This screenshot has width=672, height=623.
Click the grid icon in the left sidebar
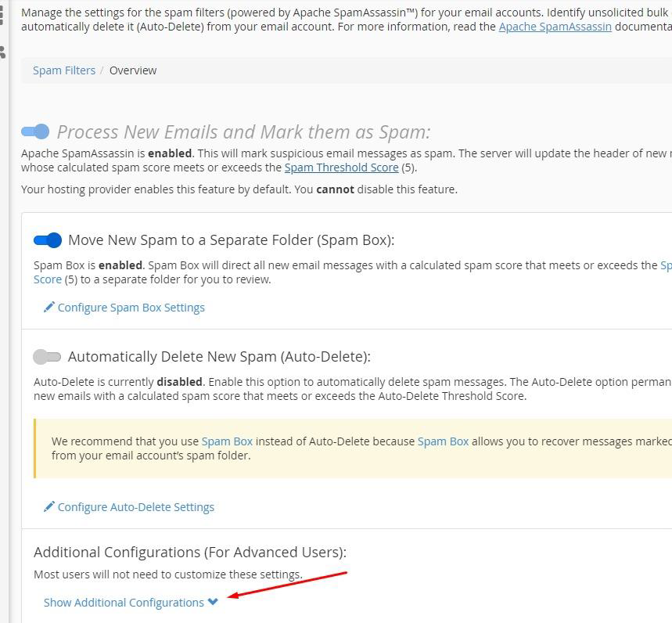coord(2,16)
